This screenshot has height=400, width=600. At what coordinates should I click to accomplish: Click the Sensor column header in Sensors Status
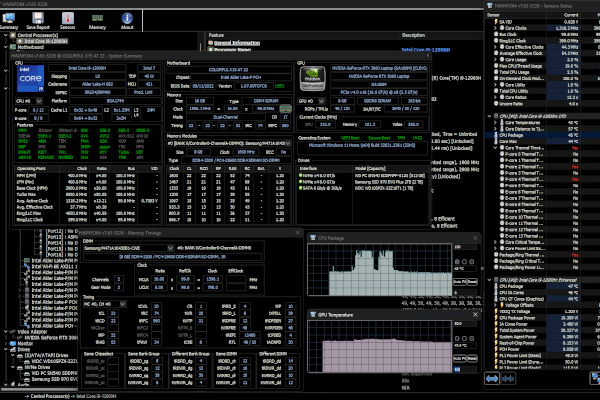point(516,15)
